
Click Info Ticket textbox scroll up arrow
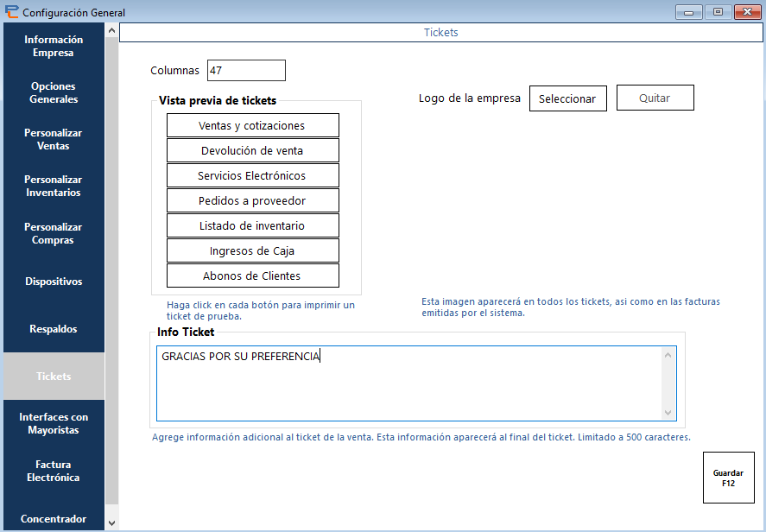point(668,355)
